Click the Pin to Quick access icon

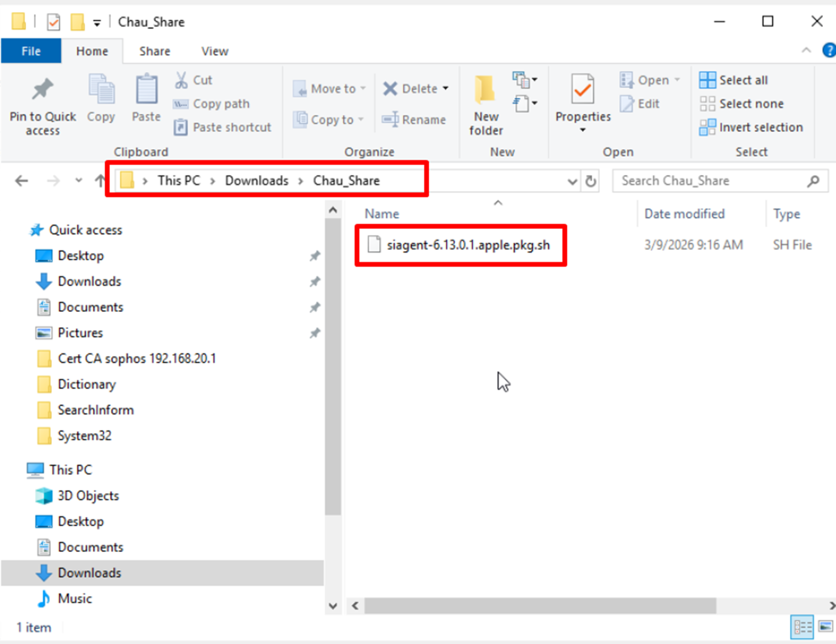point(43,89)
